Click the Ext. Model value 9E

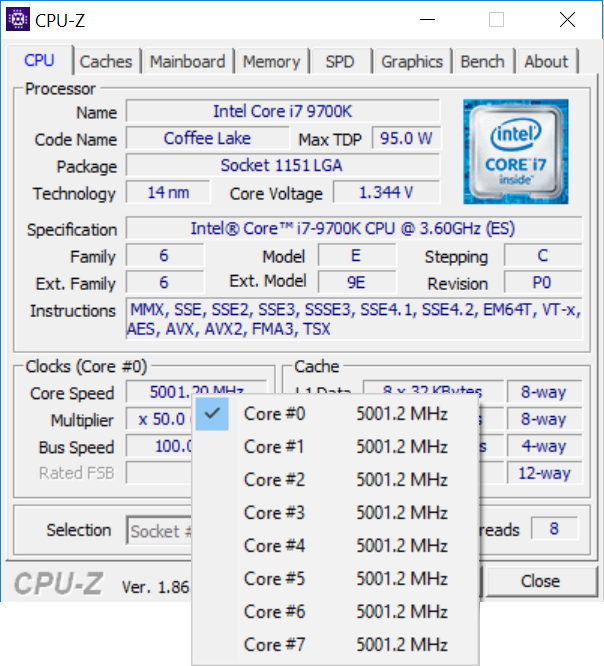(x=357, y=282)
